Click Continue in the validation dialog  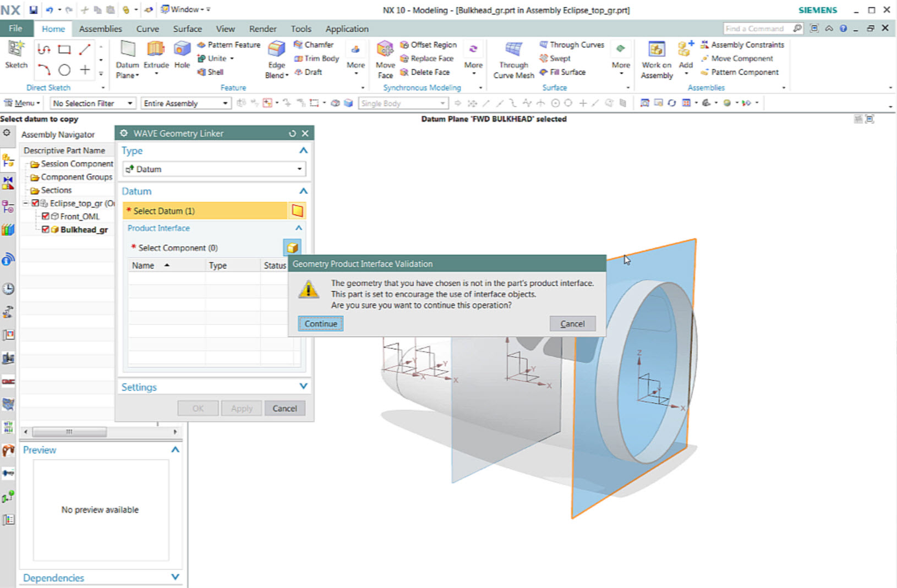point(320,323)
